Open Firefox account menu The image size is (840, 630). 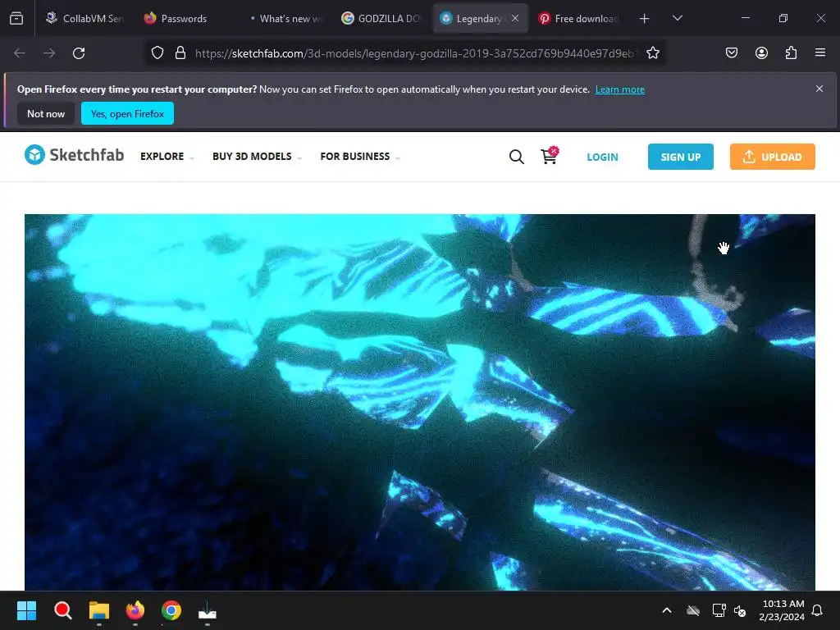pos(761,53)
